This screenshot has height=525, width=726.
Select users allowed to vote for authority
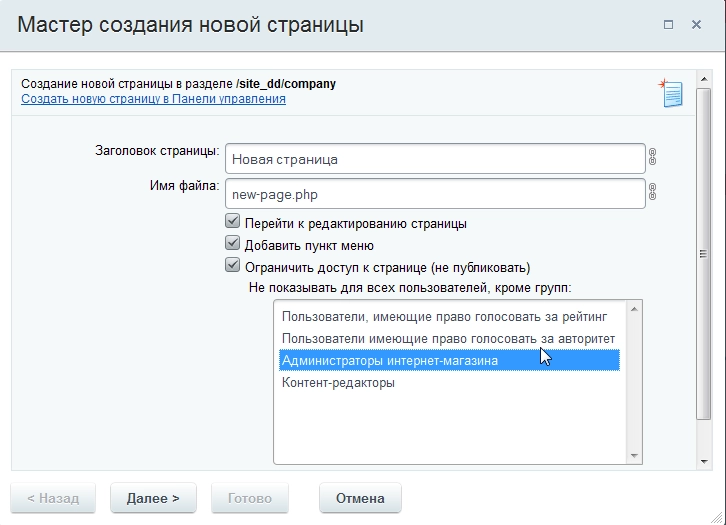click(x=448, y=339)
